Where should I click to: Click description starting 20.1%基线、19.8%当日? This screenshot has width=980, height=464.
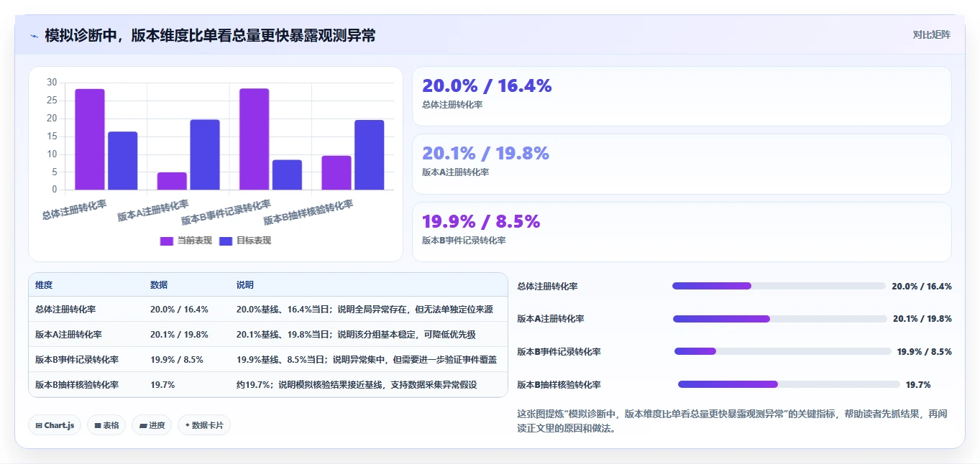click(x=356, y=335)
